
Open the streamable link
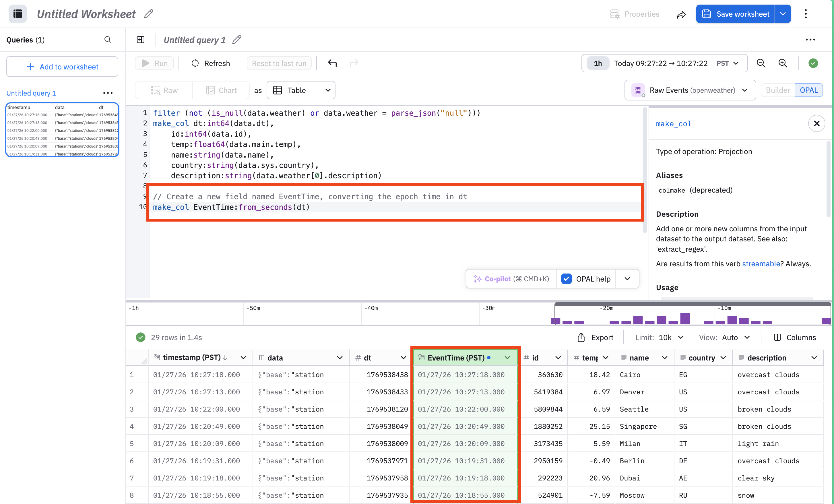coord(761,264)
